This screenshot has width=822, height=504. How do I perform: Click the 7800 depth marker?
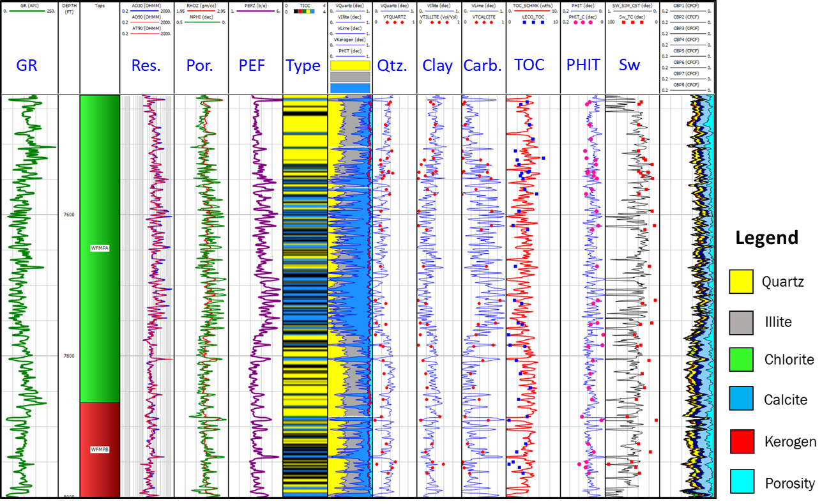pyautogui.click(x=68, y=356)
